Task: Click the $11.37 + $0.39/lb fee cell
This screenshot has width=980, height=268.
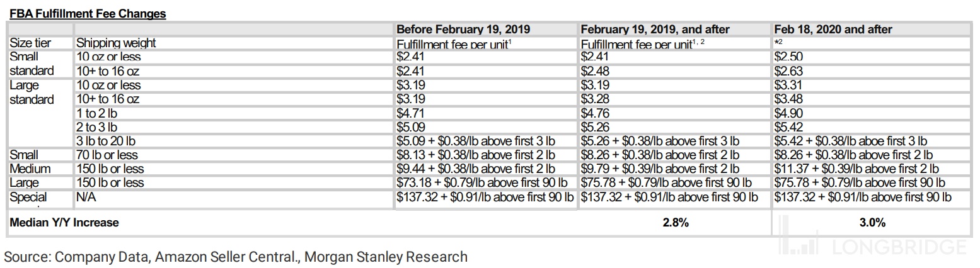Action: [856, 169]
